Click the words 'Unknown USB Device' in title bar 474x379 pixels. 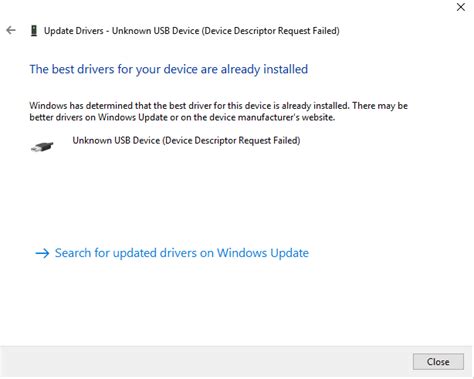coord(155,31)
